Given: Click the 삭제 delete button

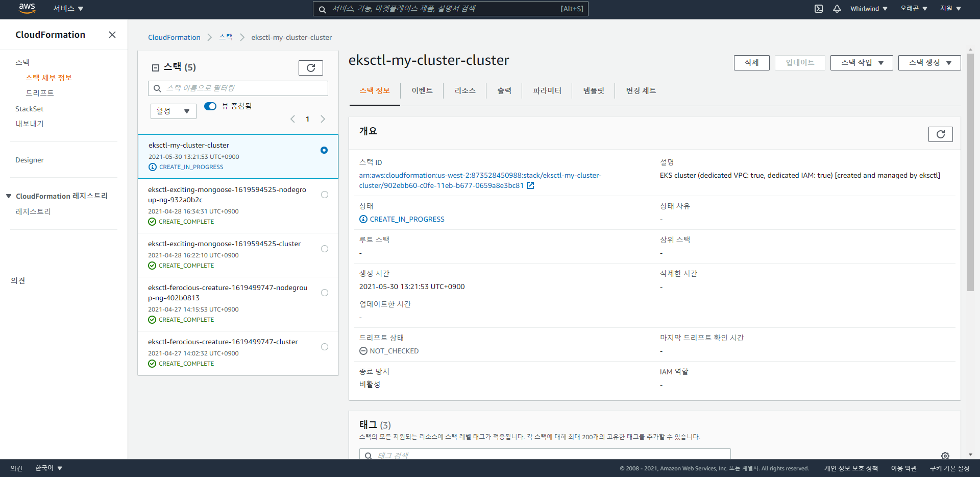Looking at the screenshot, I should click(x=752, y=63).
